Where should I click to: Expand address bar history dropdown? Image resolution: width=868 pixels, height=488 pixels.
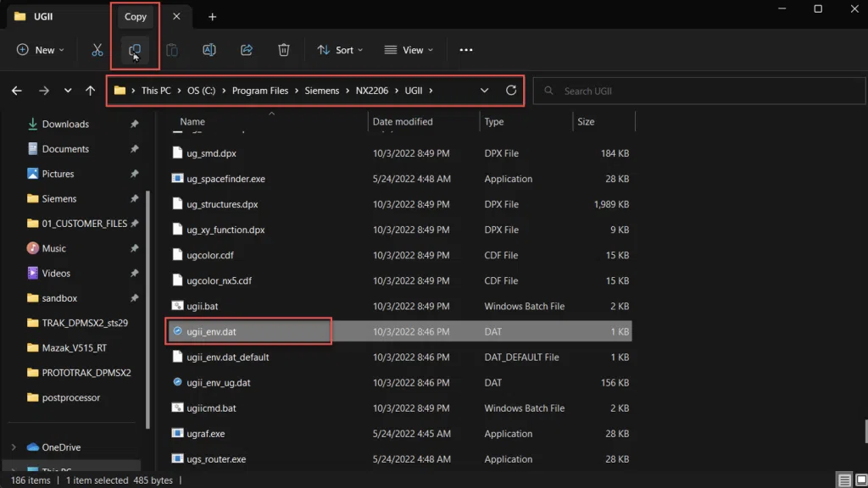(x=484, y=90)
